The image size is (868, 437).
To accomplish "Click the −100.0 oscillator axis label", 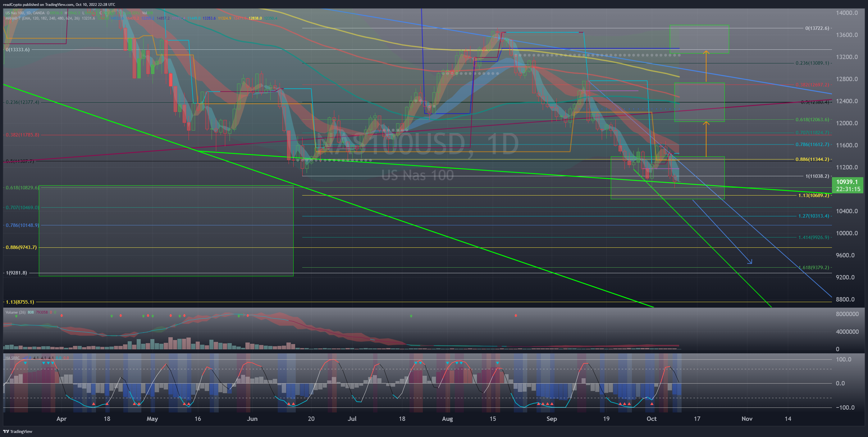I will [x=845, y=407].
